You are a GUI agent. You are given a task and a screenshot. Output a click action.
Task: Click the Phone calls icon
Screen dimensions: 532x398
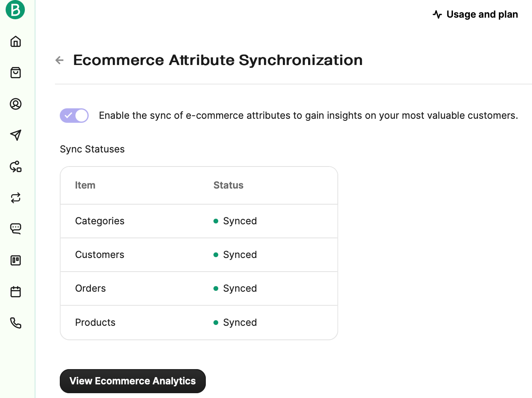coord(15,323)
